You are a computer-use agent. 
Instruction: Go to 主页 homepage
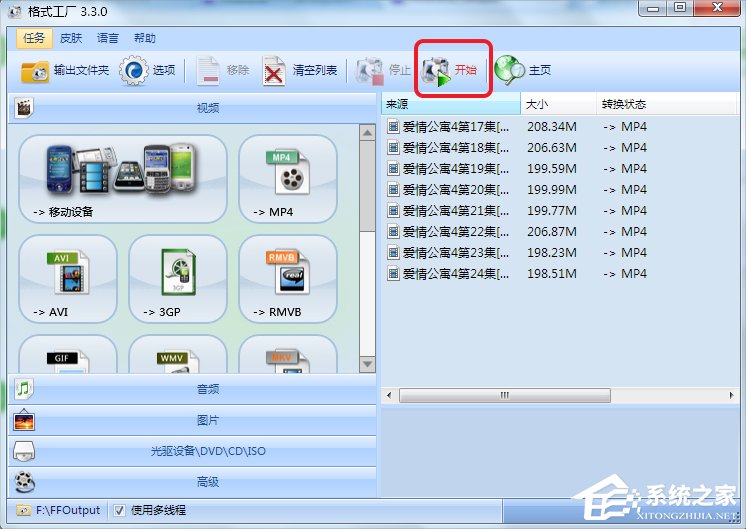coord(523,70)
